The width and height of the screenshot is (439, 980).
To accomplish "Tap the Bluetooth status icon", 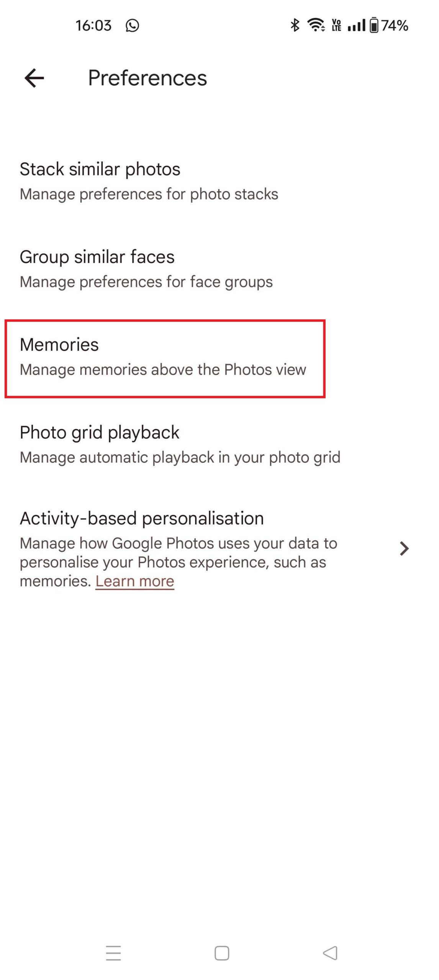I will point(295,26).
